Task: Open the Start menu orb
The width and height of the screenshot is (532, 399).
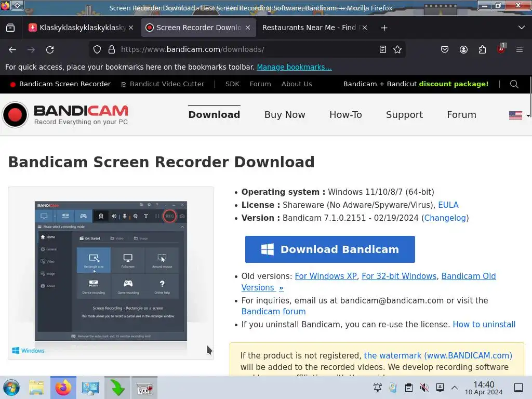Action: click(11, 388)
